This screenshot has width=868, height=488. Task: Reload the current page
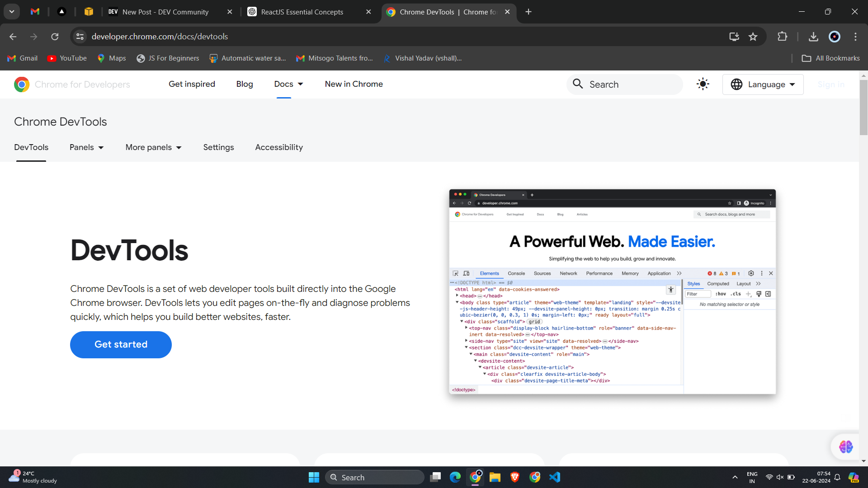tap(55, 37)
